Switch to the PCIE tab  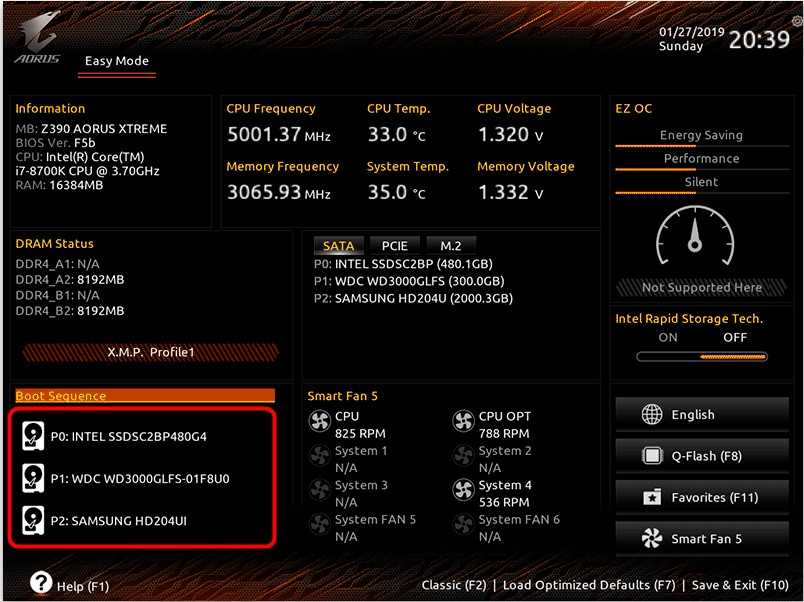[x=394, y=246]
